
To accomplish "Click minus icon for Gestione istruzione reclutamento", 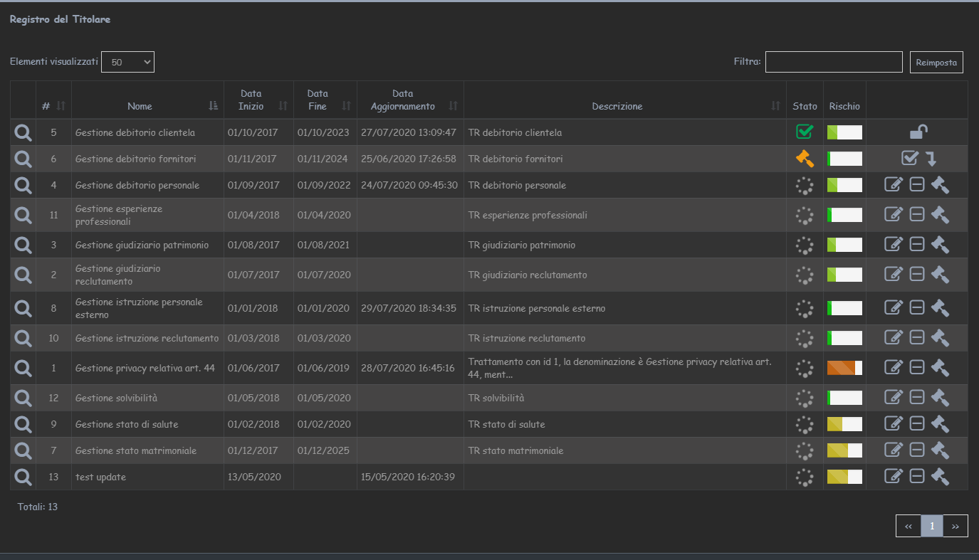I will tap(917, 338).
